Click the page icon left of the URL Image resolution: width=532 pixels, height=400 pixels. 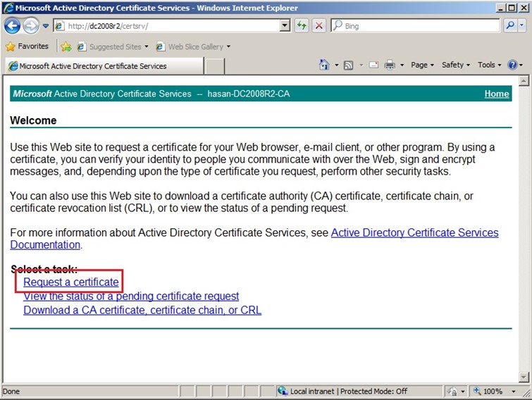pyautogui.click(x=59, y=26)
